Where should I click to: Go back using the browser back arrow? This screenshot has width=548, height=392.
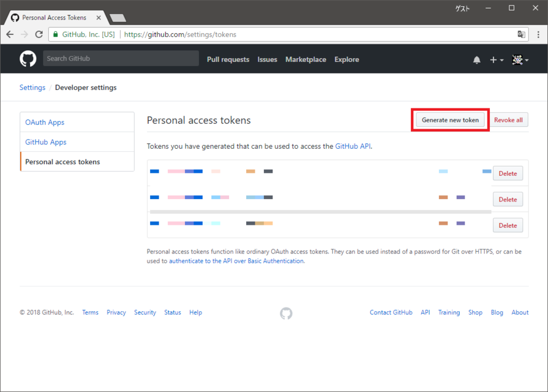(x=9, y=34)
